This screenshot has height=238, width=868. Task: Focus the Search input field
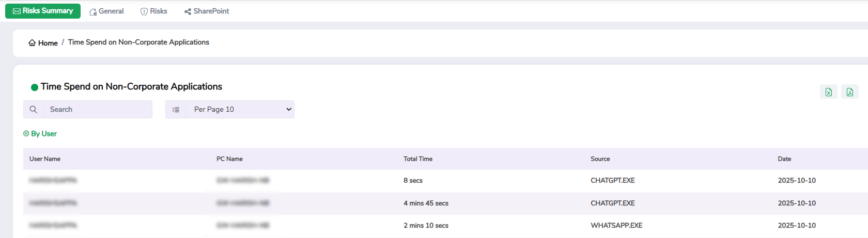pyautogui.click(x=98, y=110)
